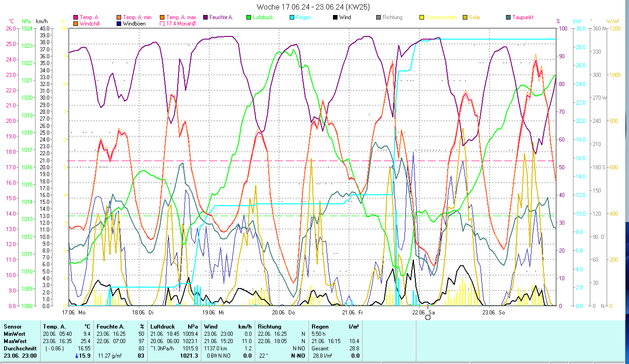Click the chart title Woche 17.06.24 - 23.06.24 (KW25)

313,7
